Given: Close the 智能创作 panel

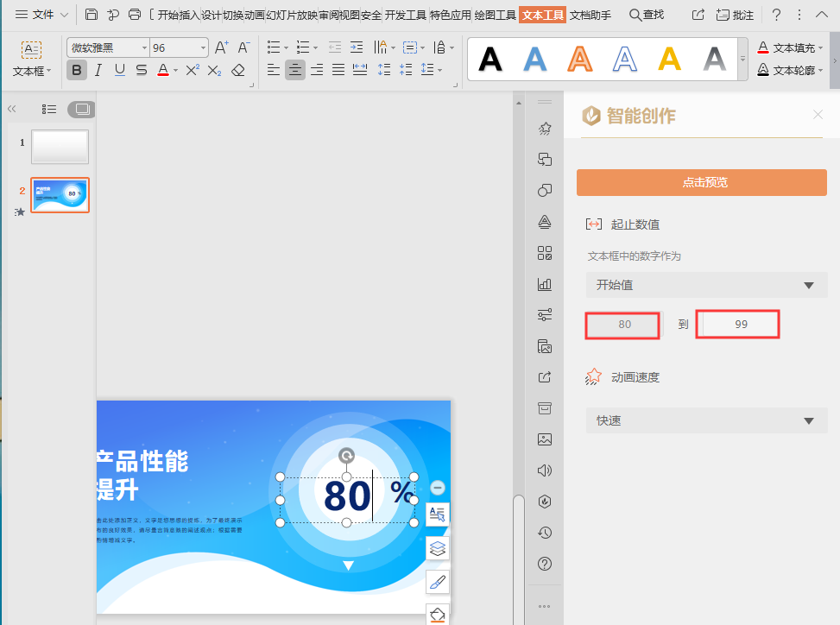Looking at the screenshot, I should pos(818,115).
